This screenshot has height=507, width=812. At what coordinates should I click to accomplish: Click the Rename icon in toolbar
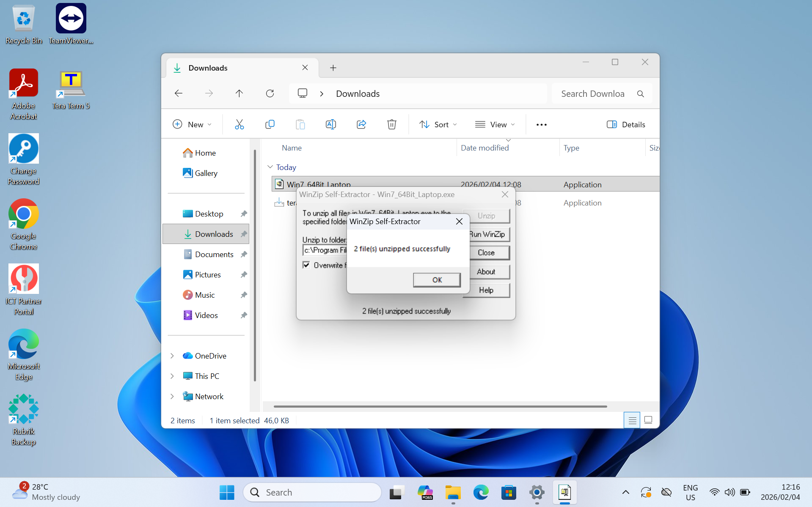[330, 124]
